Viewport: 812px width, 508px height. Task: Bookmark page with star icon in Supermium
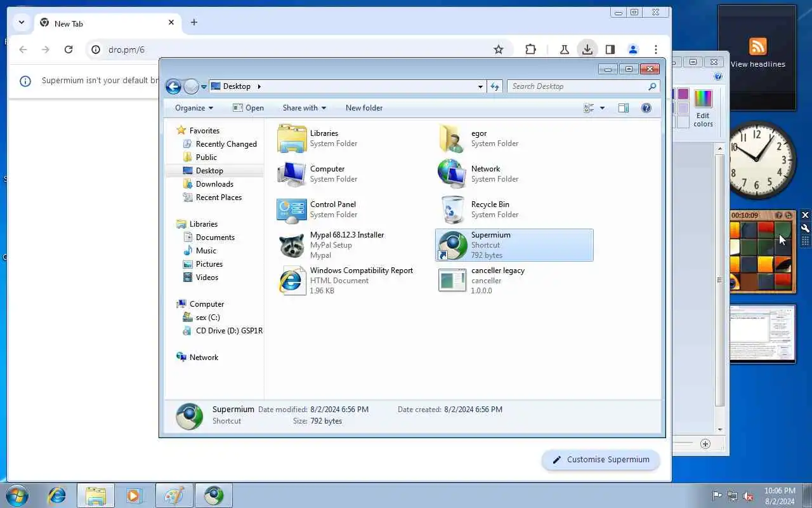pos(499,50)
